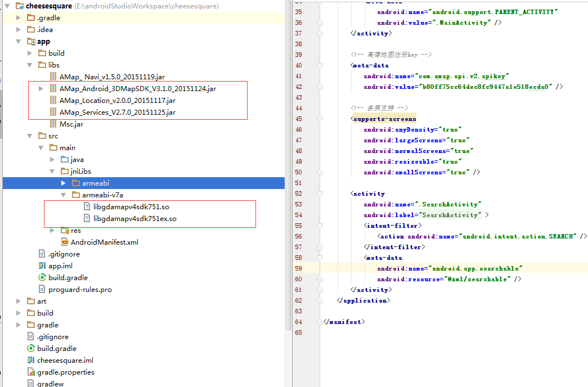
Task: Click the app module folder icon
Action: [x=31, y=41]
